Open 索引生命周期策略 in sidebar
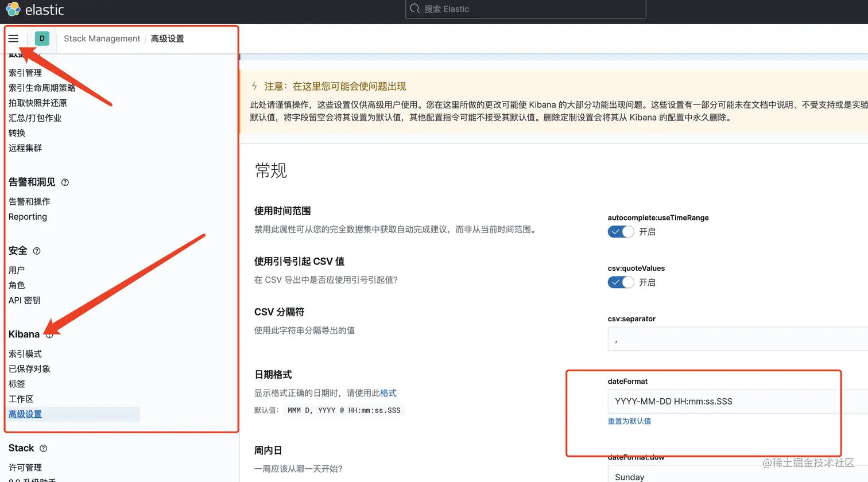 tap(42, 88)
